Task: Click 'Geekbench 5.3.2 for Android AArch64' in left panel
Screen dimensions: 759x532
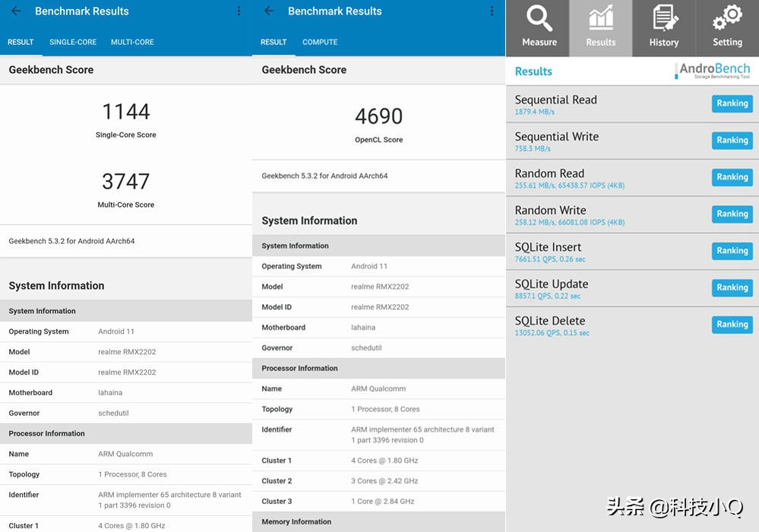Action: [x=71, y=241]
